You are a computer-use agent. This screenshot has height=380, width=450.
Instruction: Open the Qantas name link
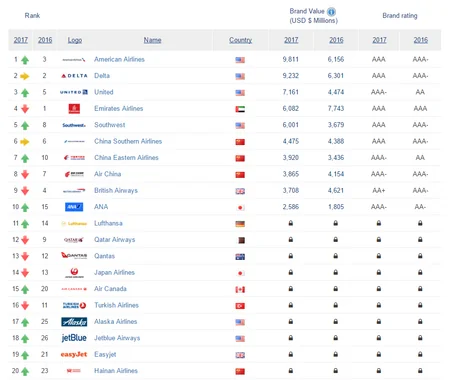coord(104,256)
